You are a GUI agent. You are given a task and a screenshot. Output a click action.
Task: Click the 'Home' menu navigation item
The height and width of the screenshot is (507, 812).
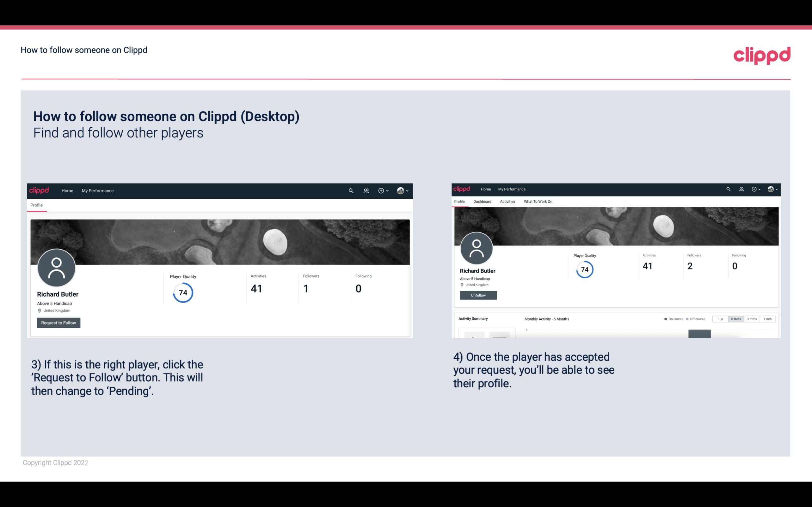67,190
